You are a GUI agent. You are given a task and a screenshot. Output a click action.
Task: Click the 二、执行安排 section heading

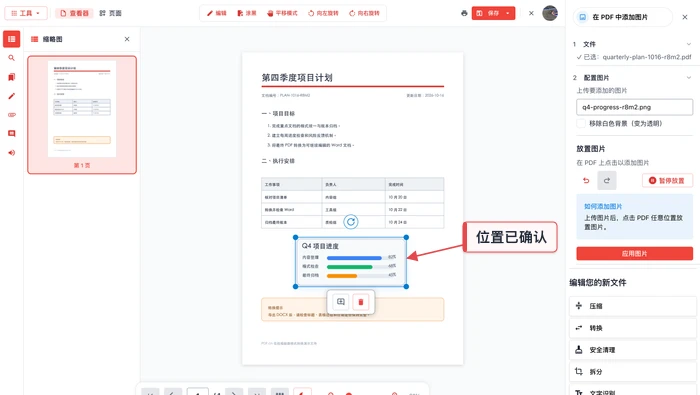pos(278,161)
